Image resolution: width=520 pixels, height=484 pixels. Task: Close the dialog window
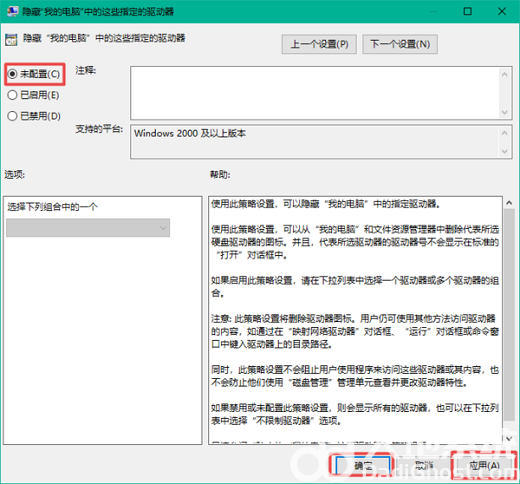pos(502,11)
